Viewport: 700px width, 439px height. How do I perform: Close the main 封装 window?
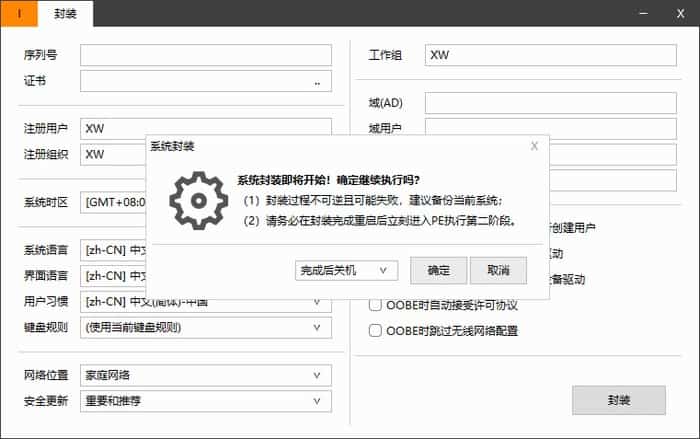point(682,13)
